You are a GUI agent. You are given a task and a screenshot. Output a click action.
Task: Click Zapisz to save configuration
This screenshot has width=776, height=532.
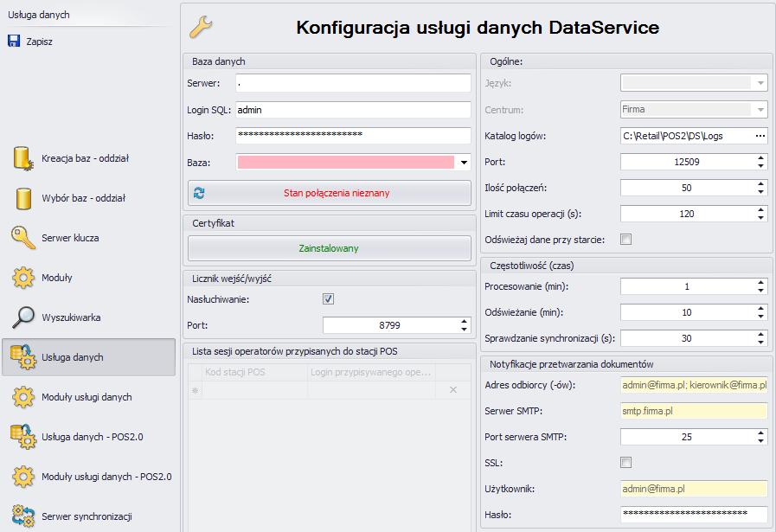[x=39, y=42]
